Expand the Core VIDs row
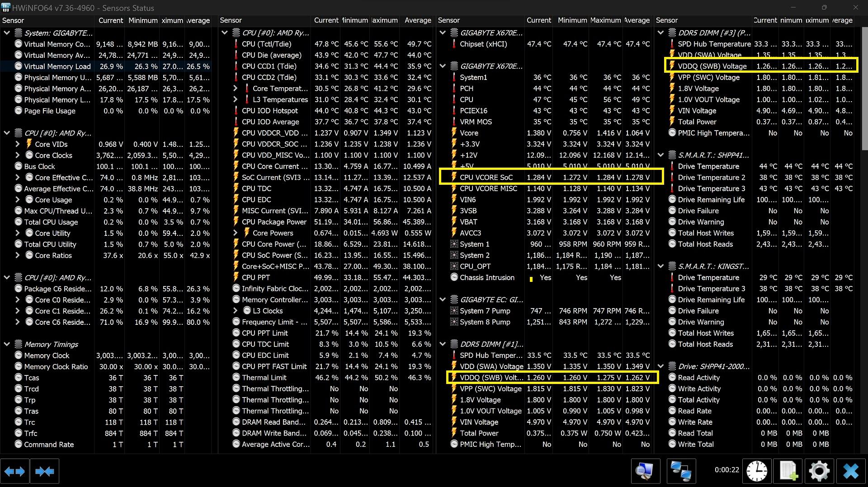This screenshot has width=868, height=487. tap(18, 144)
